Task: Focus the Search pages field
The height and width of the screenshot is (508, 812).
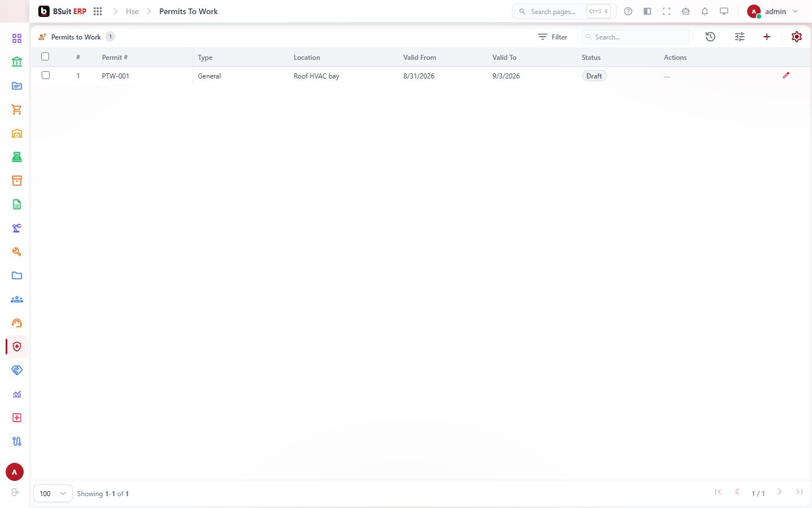Action: point(564,11)
